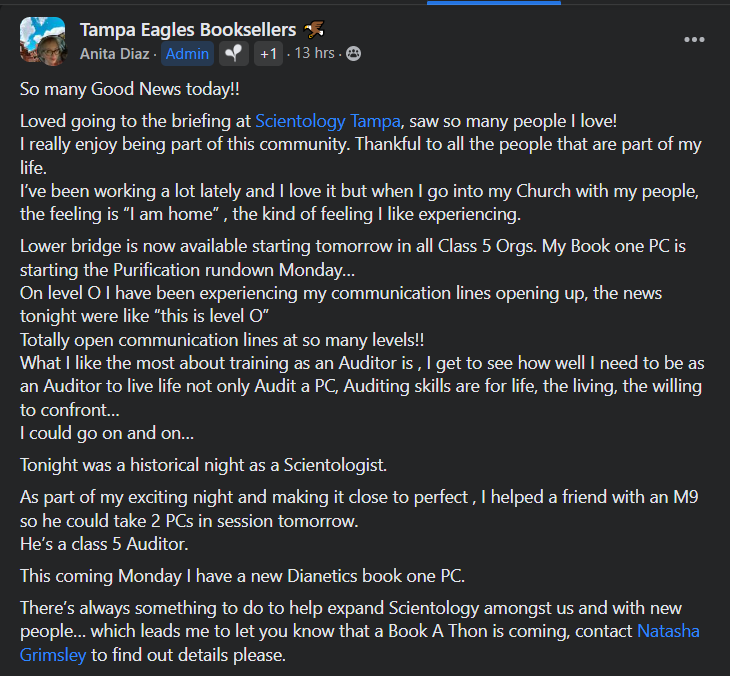Click the group profile picture thumbnail

(x=42, y=40)
